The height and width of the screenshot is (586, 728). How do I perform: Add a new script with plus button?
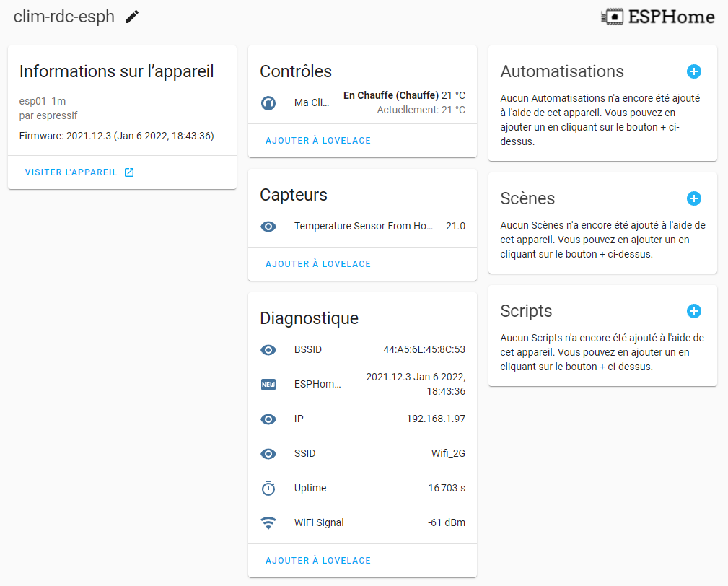(x=693, y=311)
